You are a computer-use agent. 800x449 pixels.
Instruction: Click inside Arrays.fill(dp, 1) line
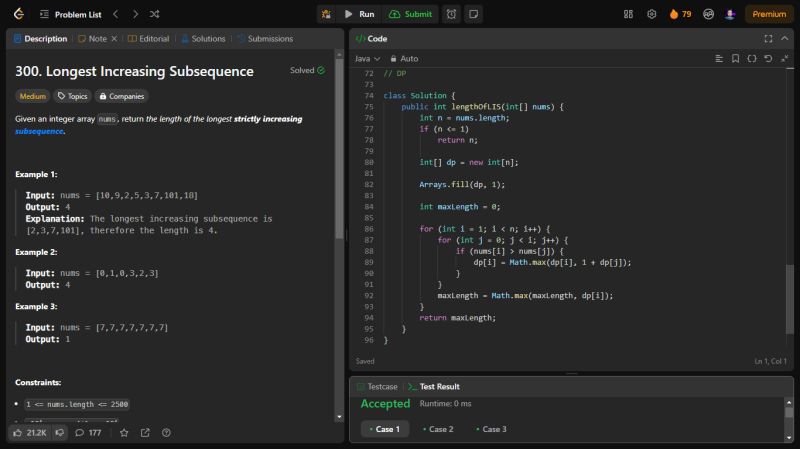(x=462, y=185)
